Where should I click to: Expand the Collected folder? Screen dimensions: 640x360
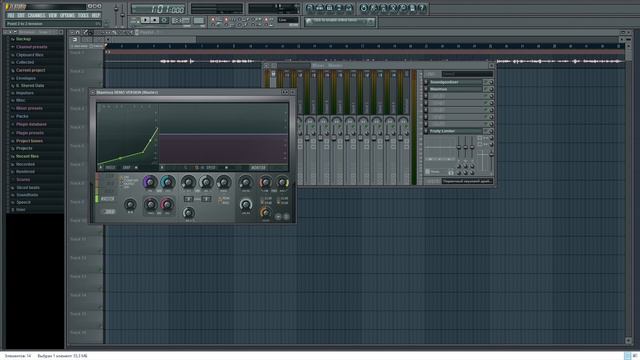tap(24, 62)
